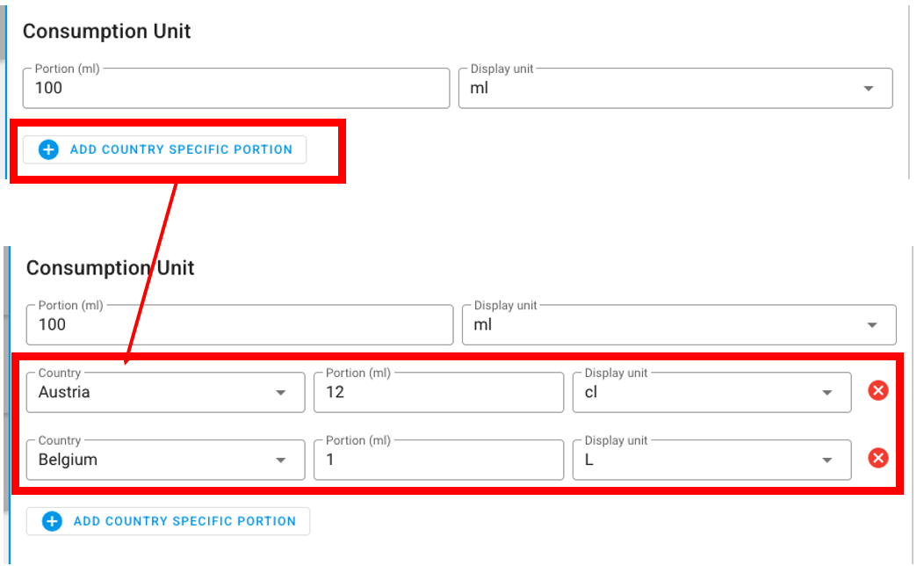Focus the Belgium portion field with 1
924x566 pixels.
pyautogui.click(x=438, y=460)
